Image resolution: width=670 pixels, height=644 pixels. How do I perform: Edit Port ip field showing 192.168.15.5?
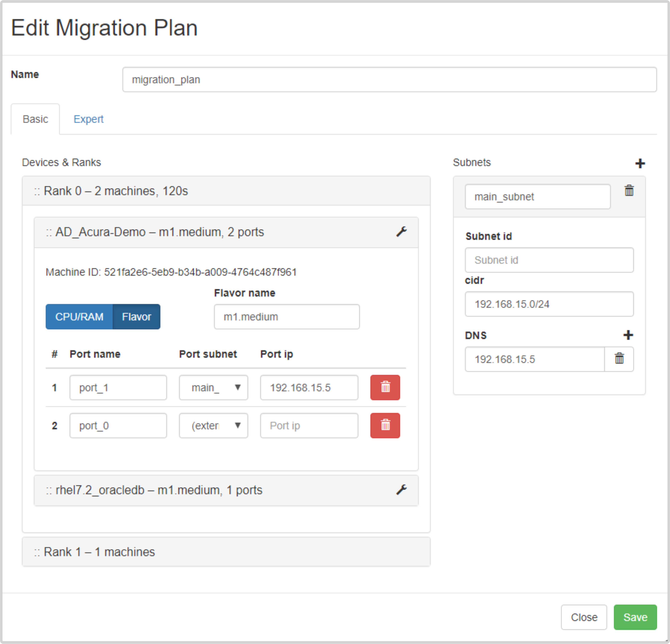[309, 387]
